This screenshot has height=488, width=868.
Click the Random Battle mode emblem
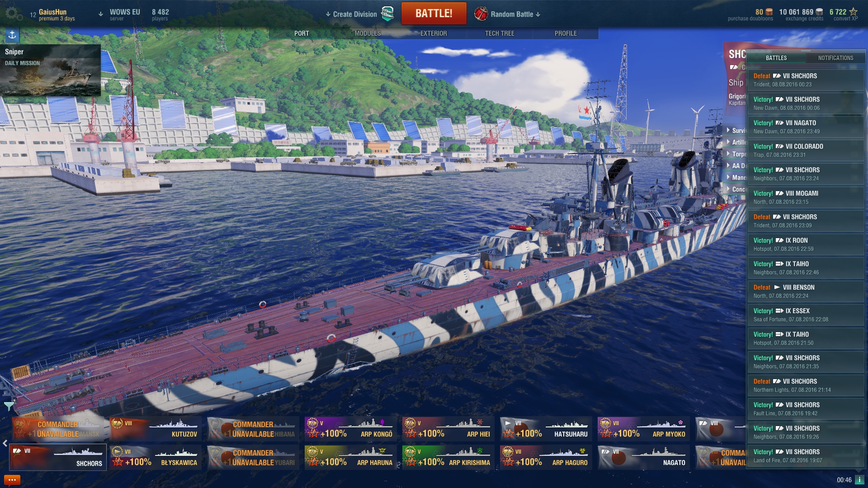(481, 14)
